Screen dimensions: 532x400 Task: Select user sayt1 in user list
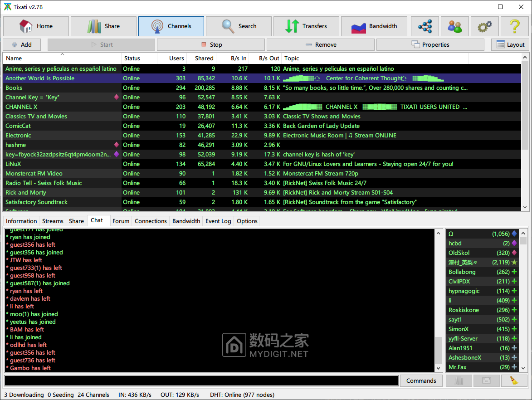pos(483,319)
